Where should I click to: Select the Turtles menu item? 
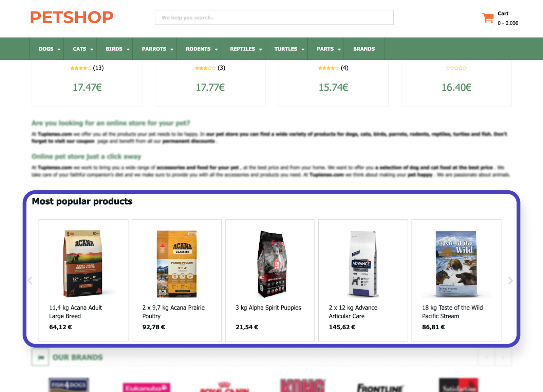[x=289, y=49]
